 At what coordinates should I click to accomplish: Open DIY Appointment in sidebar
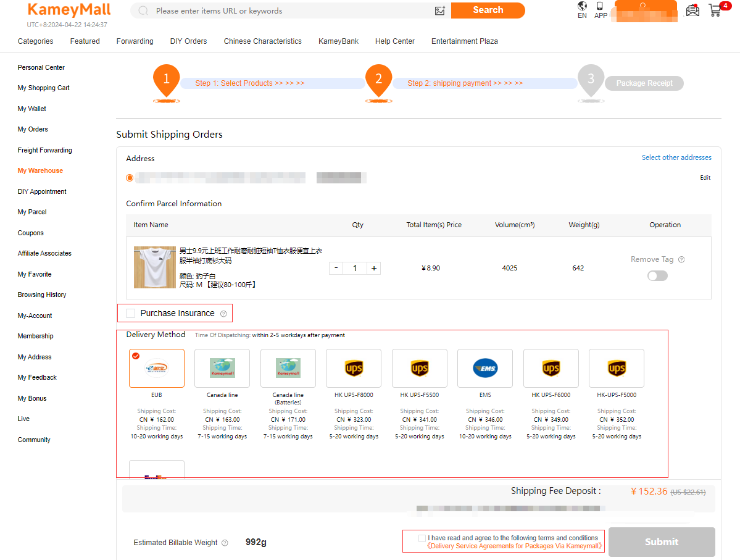click(x=42, y=191)
